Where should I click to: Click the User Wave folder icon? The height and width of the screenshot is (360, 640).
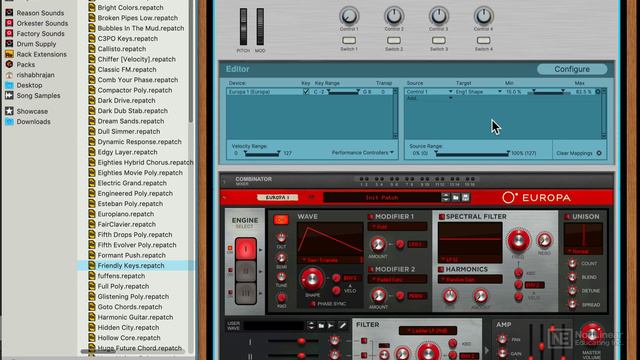(321, 325)
